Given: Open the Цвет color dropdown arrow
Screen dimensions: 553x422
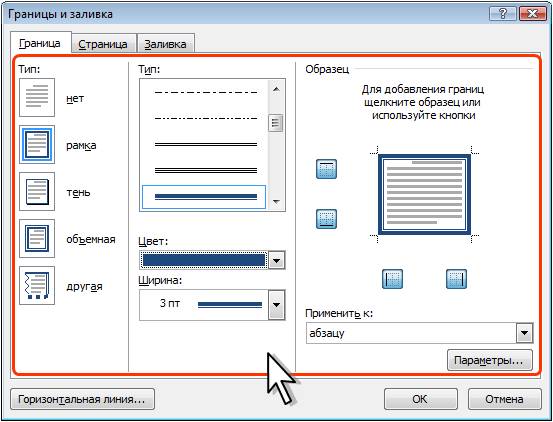Looking at the screenshot, I should click(276, 261).
